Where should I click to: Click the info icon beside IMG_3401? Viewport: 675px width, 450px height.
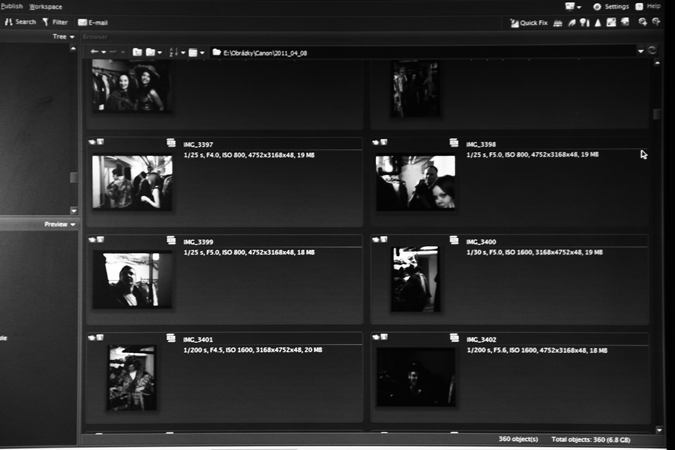[x=171, y=338]
